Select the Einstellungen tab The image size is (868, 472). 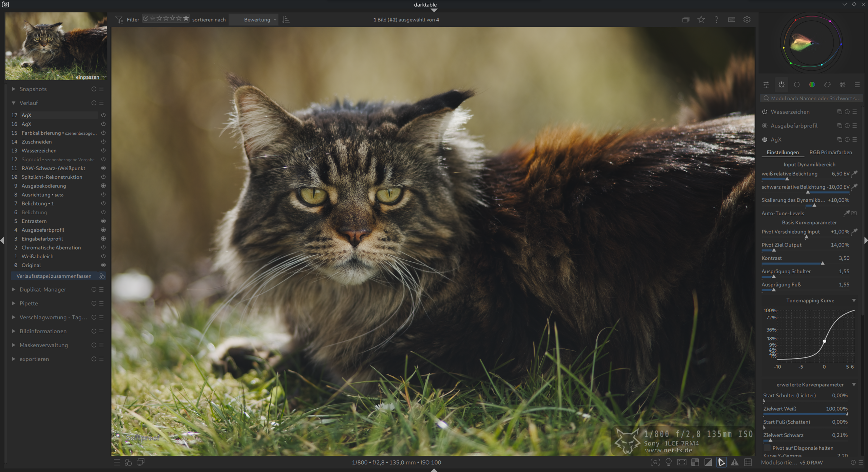point(783,152)
